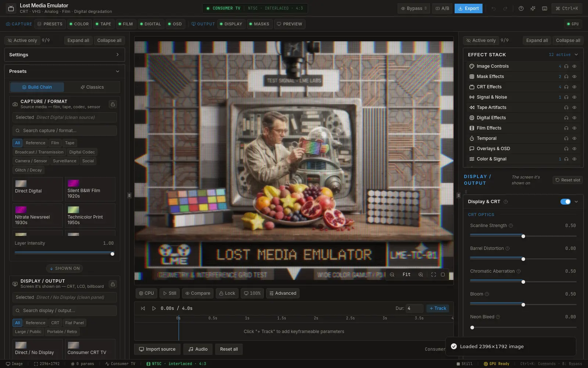
Task: Click the help question mark icon
Action: pyautogui.click(x=521, y=8)
